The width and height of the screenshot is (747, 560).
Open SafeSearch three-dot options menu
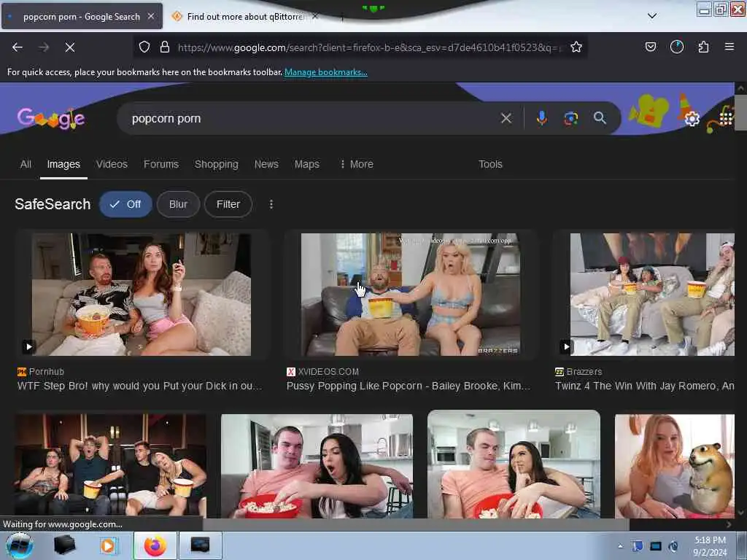click(271, 204)
